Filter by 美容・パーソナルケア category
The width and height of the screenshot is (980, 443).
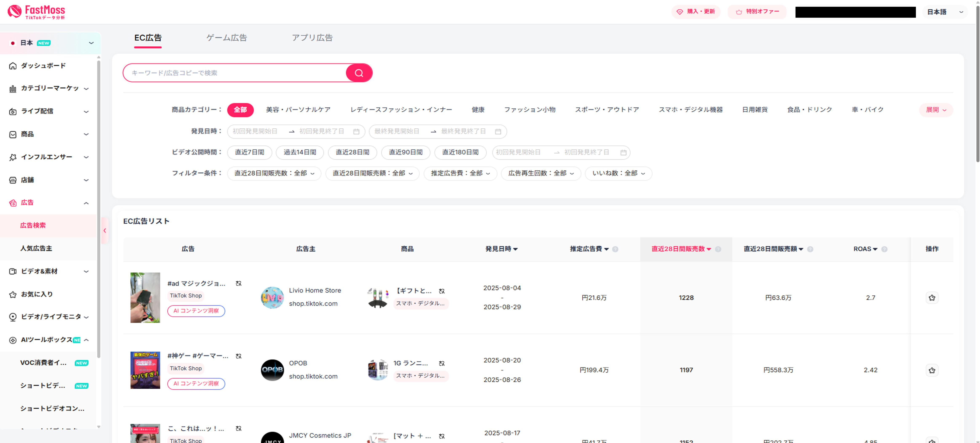298,110
